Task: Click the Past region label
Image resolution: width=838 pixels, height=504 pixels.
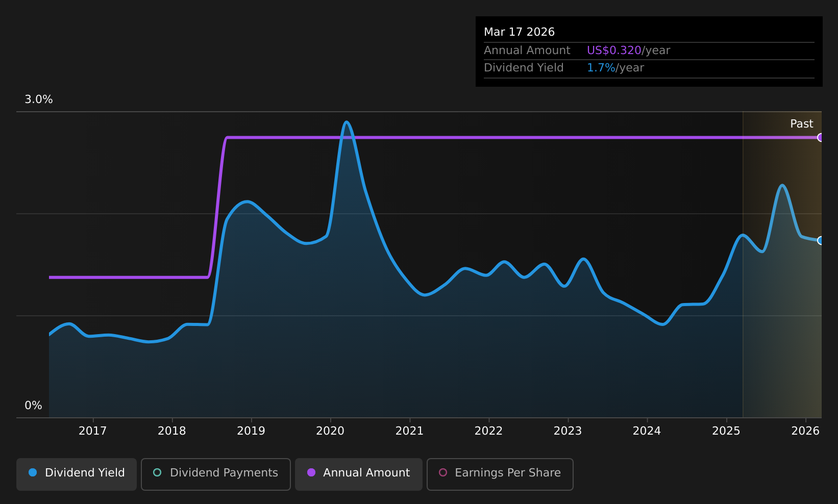Action: click(x=802, y=124)
